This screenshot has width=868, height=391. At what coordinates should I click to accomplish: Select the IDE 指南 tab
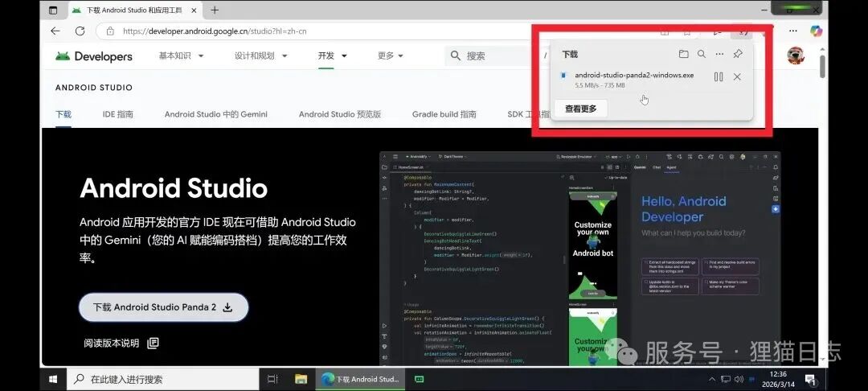[118, 114]
